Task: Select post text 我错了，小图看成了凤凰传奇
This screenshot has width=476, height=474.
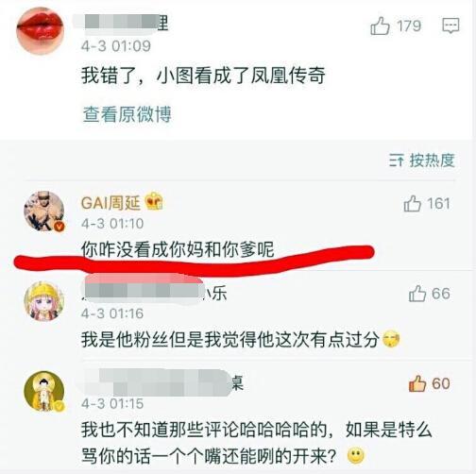Action: tap(203, 76)
